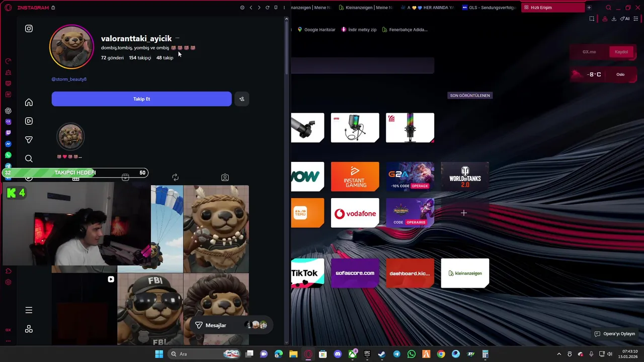Viewport: 644px width, 362px height.
Task: Open Windows Start menu
Action: [x=159, y=354]
